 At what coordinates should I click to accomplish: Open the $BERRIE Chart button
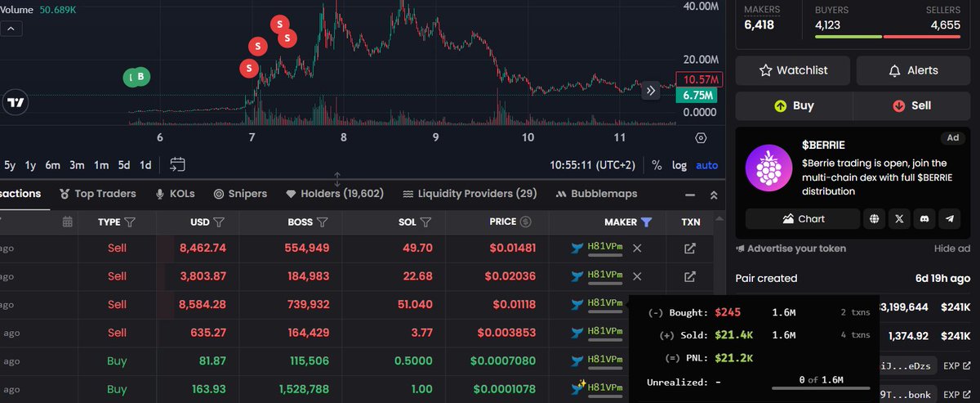click(x=803, y=218)
